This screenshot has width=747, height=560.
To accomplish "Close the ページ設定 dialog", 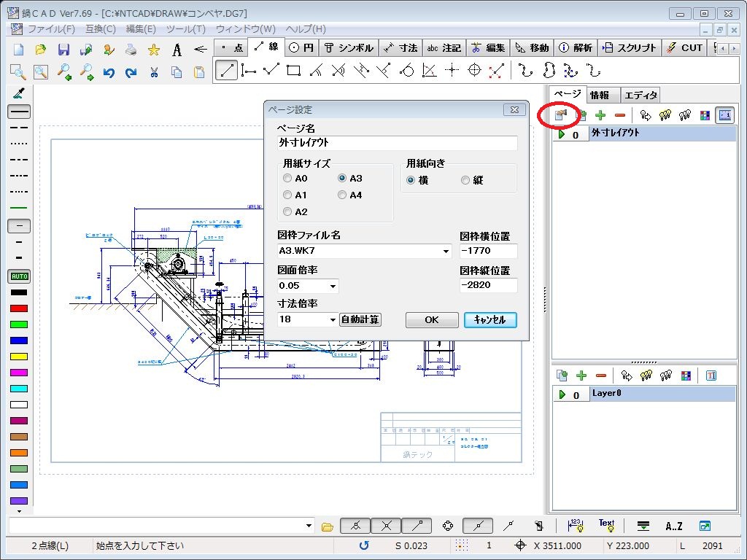I will tap(514, 109).
